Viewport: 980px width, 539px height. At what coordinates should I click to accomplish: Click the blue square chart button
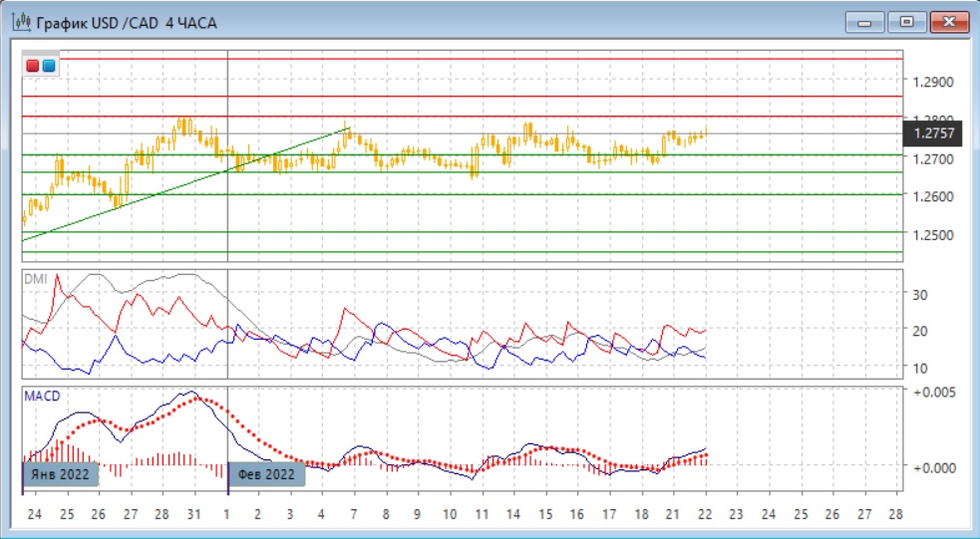tap(49, 67)
